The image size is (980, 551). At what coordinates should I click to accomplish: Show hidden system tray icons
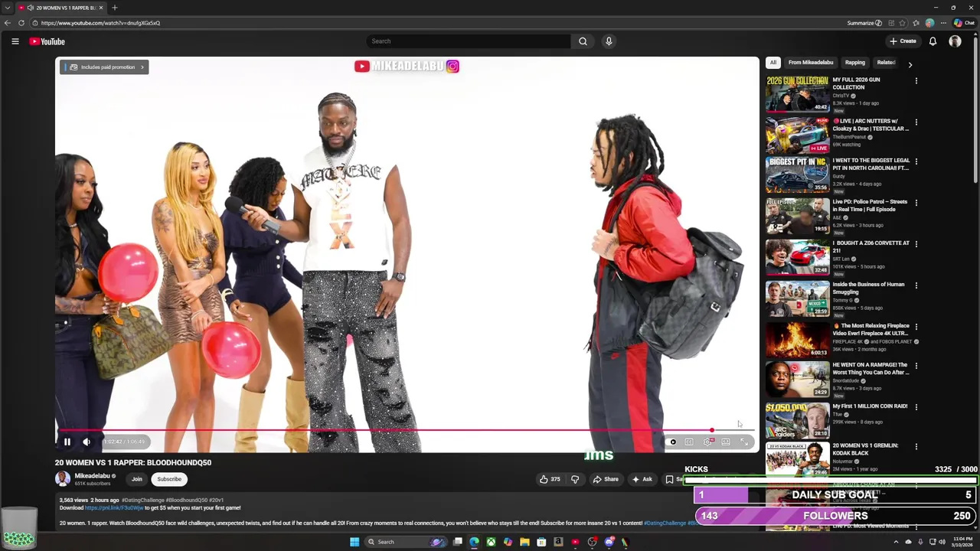click(x=897, y=542)
